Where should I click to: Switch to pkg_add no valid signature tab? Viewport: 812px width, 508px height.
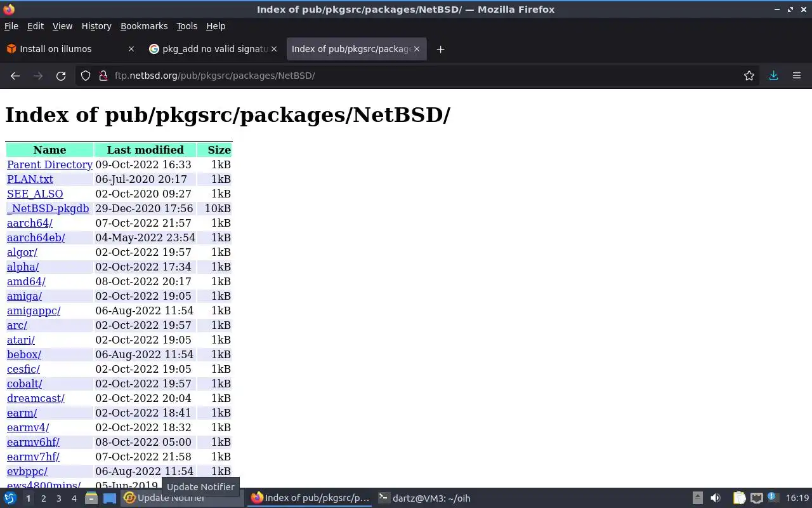point(214,49)
